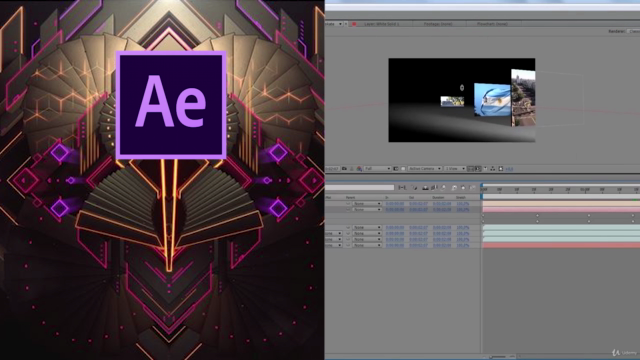Click the small distant photo layer in viewer
Image resolution: width=640 pixels, height=360 pixels.
click(452, 101)
